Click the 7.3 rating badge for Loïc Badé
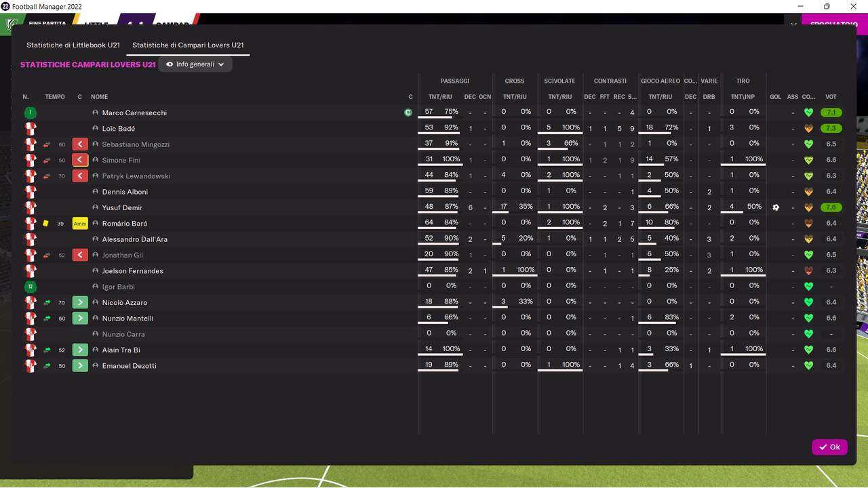The height and width of the screenshot is (488, 868). pos(831,129)
